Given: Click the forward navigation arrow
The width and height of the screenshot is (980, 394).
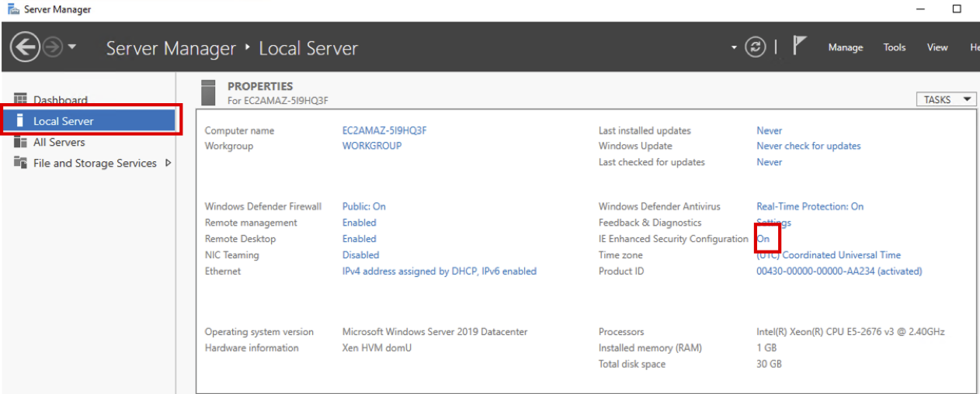Looking at the screenshot, I should (53, 47).
